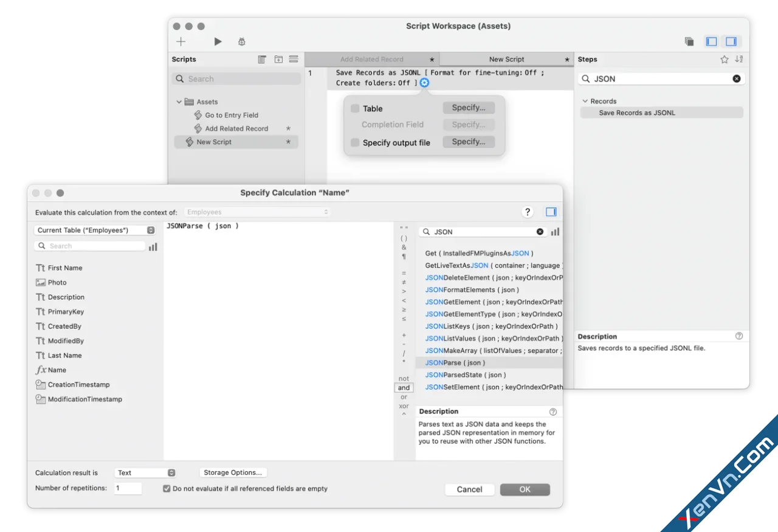Click the sort order icon in Steps pane
The height and width of the screenshot is (532, 778).
click(x=739, y=59)
